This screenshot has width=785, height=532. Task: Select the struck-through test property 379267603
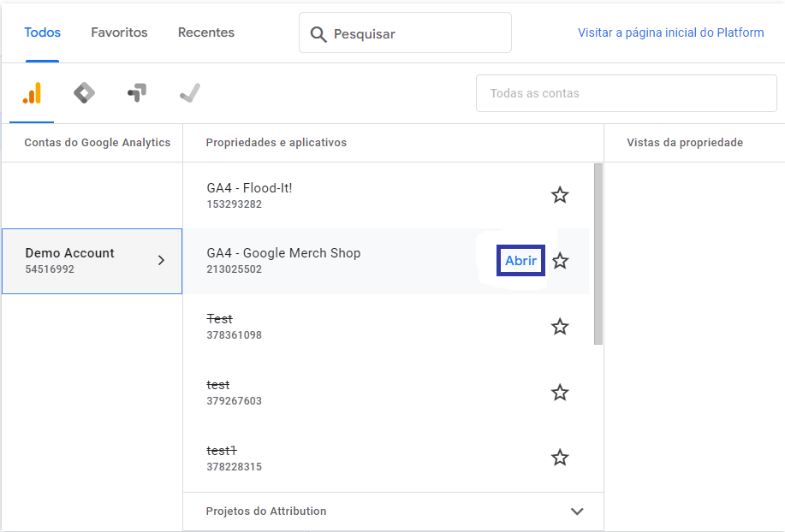(385, 393)
